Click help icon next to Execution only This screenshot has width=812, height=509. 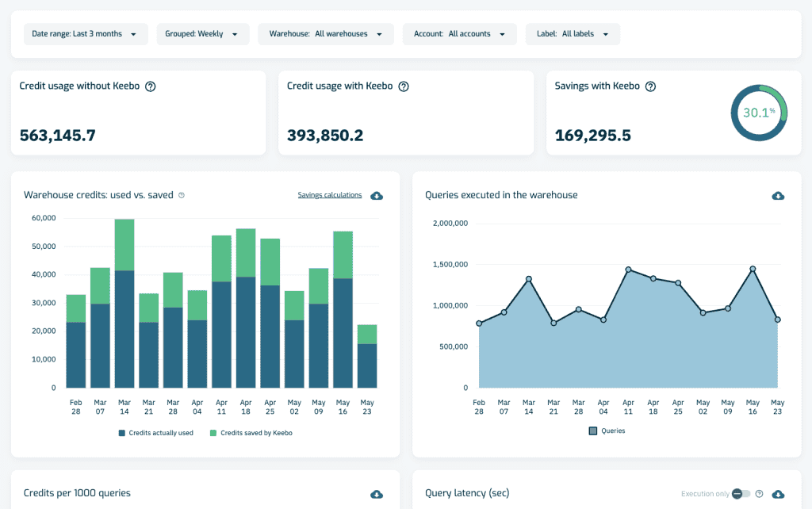point(759,494)
